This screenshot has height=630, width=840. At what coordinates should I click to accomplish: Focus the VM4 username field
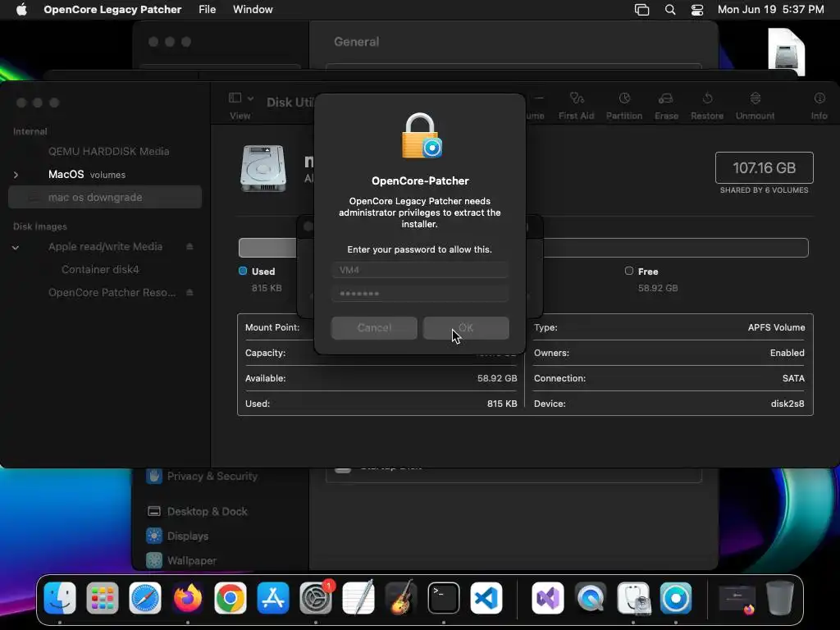coord(419,270)
